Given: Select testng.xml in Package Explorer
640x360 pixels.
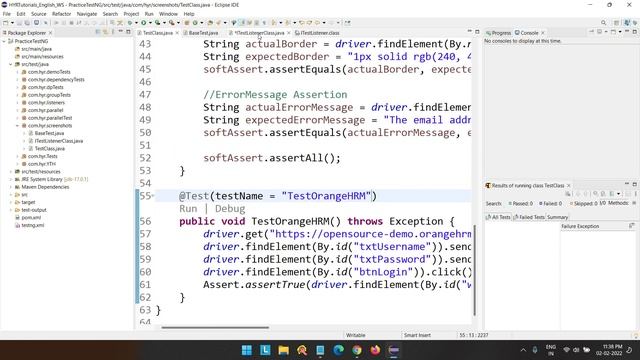Looking at the screenshot, I should tap(33, 225).
